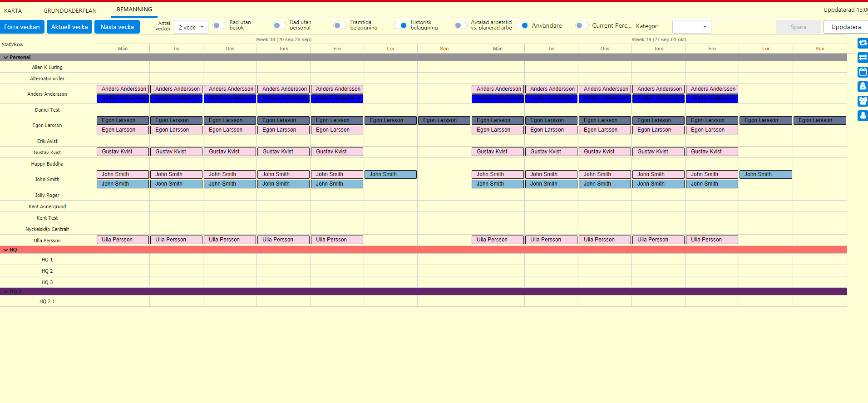The width and height of the screenshot is (868, 403).
Task: Click pink Anders Andersson shift Friday week 39
Action: point(712,89)
